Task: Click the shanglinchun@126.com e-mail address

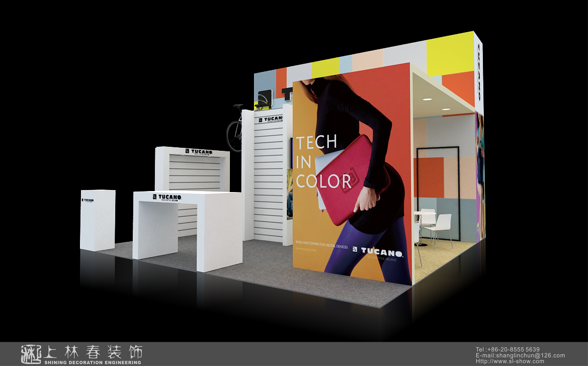Action: [x=530, y=355]
